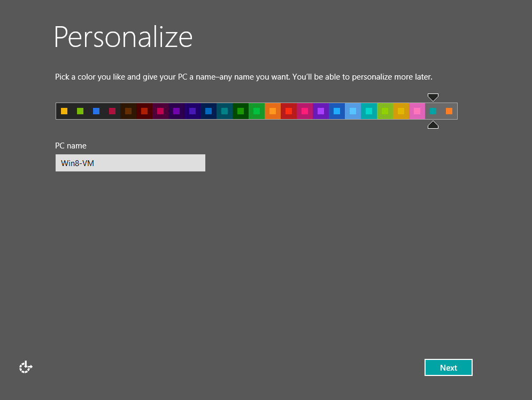Click the Next button
This screenshot has width=532, height=400.
(x=448, y=367)
